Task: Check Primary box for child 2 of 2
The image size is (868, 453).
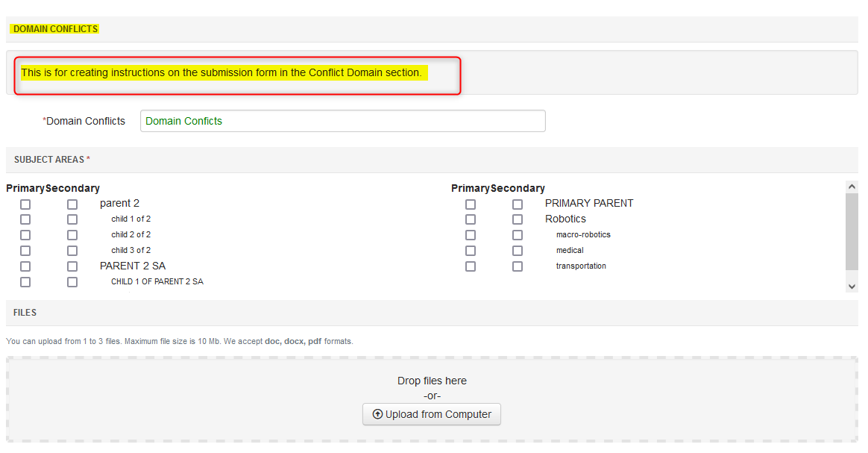Action: tap(25, 235)
